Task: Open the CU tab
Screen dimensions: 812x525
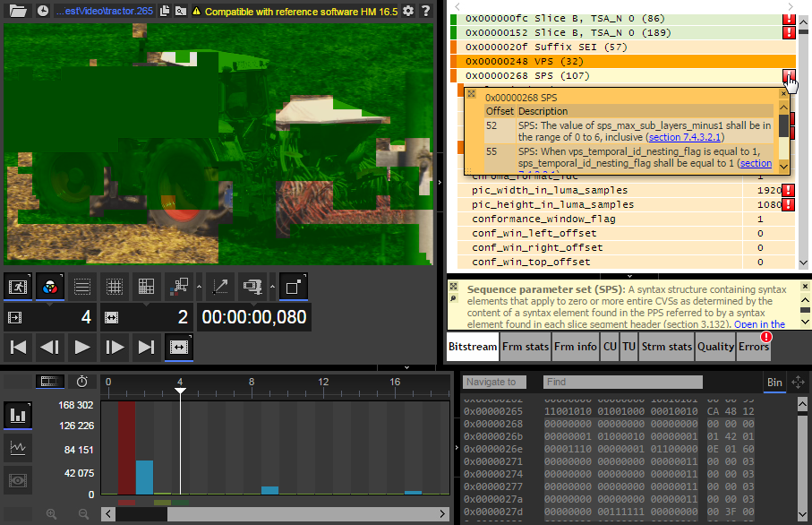Action: [x=610, y=347]
